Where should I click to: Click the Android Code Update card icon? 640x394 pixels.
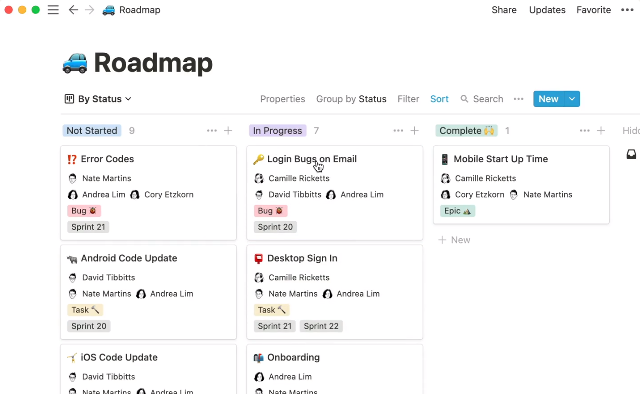click(72, 259)
